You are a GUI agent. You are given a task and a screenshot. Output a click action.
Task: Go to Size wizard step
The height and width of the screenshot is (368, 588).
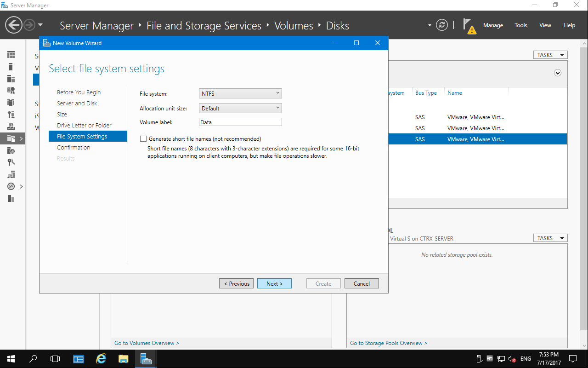62,114
